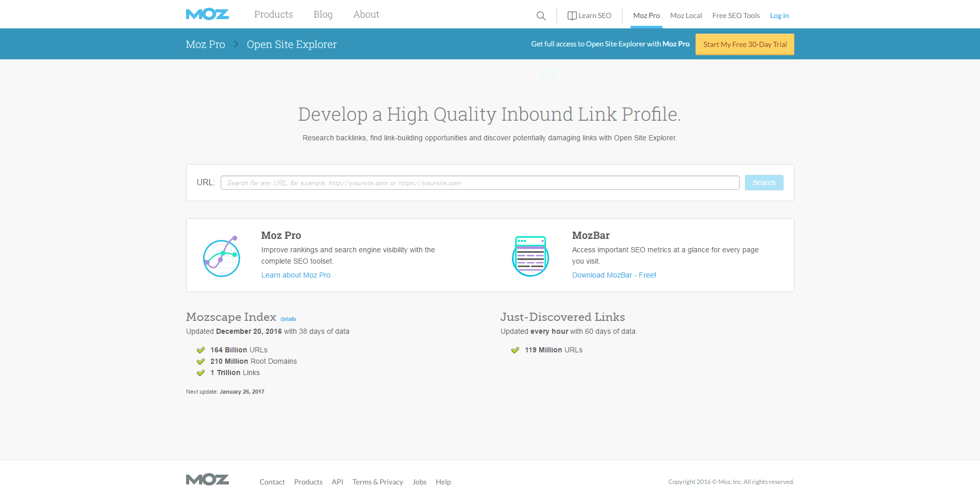Click the Moz logo in the header
Screen dimensions: 980x502
(207, 14)
